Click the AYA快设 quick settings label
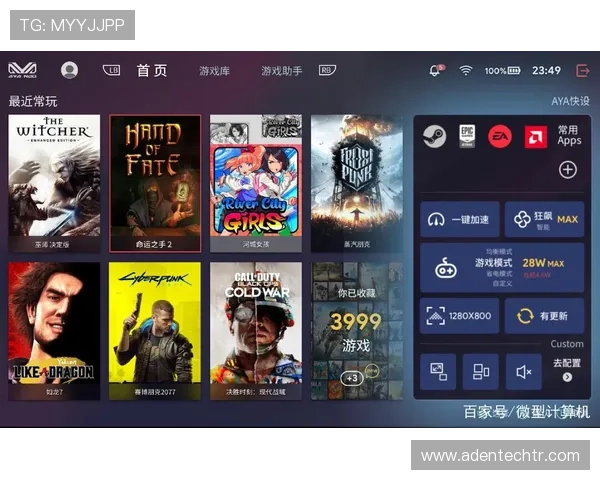 570,101
